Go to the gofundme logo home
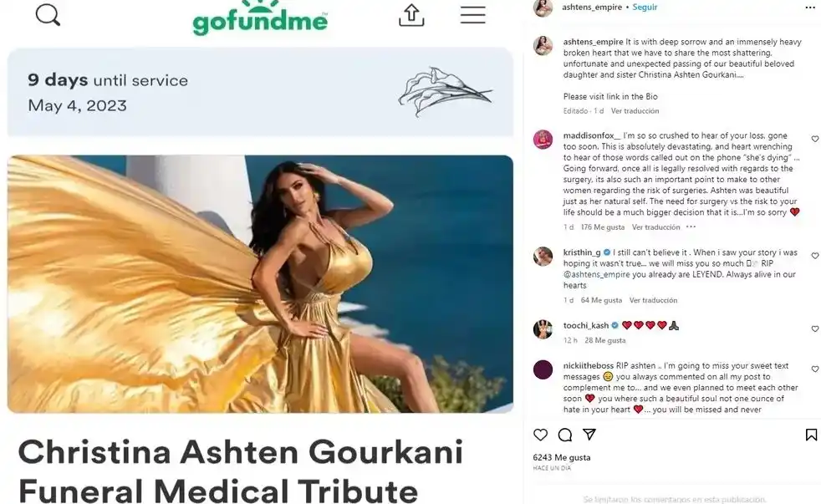 [x=260, y=18]
